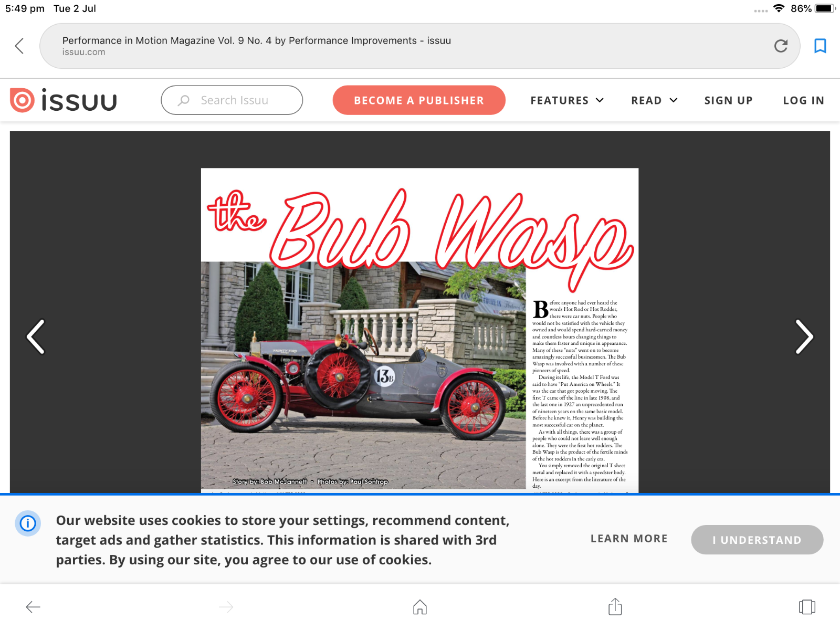Bookmark this page using the bookmark icon
This screenshot has height=630, width=840.
click(x=820, y=46)
